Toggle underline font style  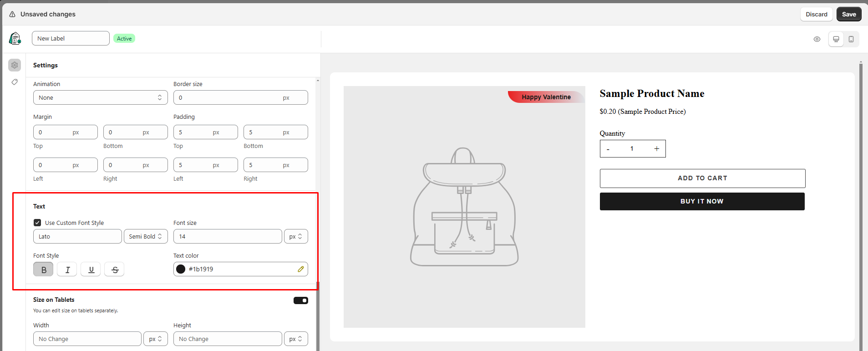point(91,270)
